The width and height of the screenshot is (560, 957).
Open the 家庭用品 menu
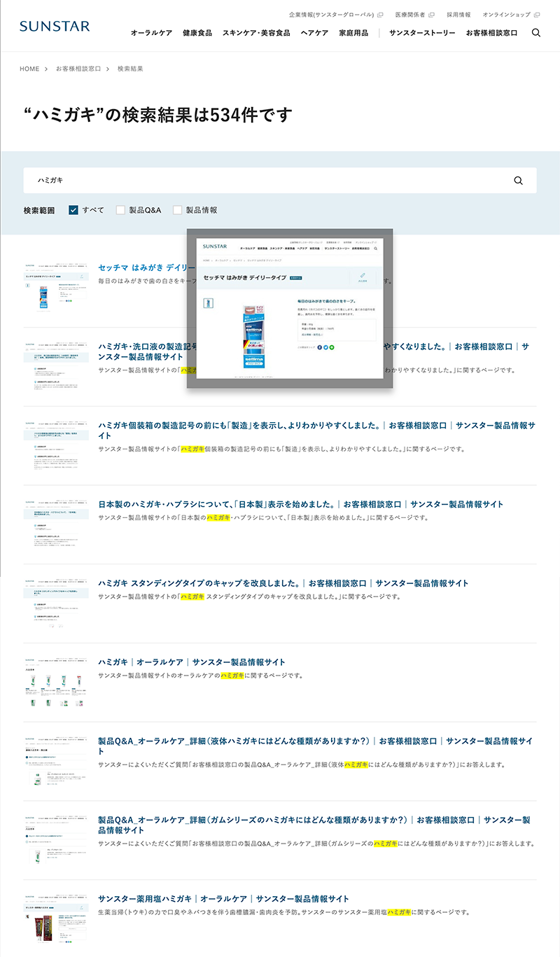(353, 33)
